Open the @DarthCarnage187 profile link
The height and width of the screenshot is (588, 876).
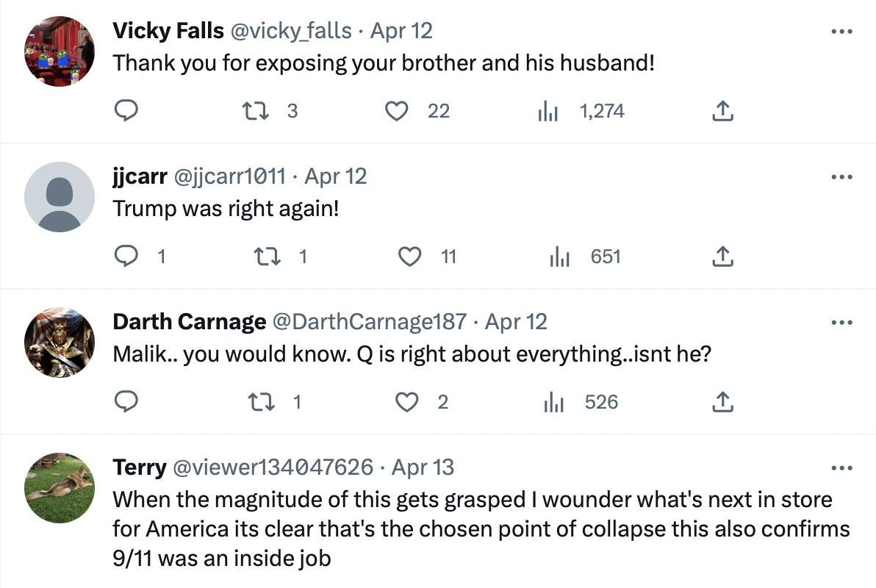(x=369, y=322)
